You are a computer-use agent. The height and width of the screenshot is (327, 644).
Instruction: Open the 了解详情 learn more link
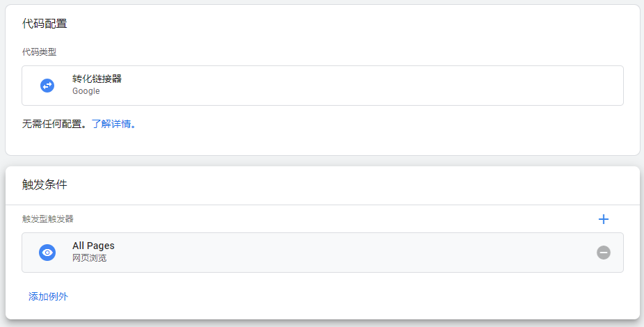pos(112,125)
